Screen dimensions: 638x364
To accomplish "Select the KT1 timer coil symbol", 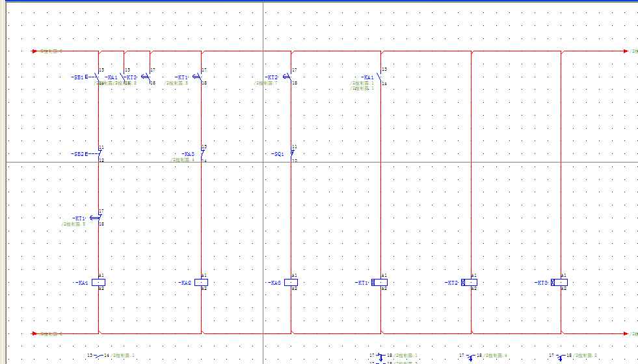I will (380, 283).
